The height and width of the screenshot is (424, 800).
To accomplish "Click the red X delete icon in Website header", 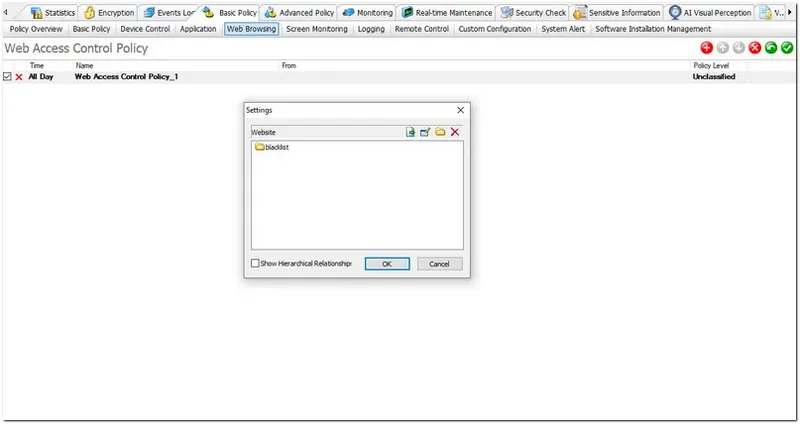I will click(x=455, y=132).
